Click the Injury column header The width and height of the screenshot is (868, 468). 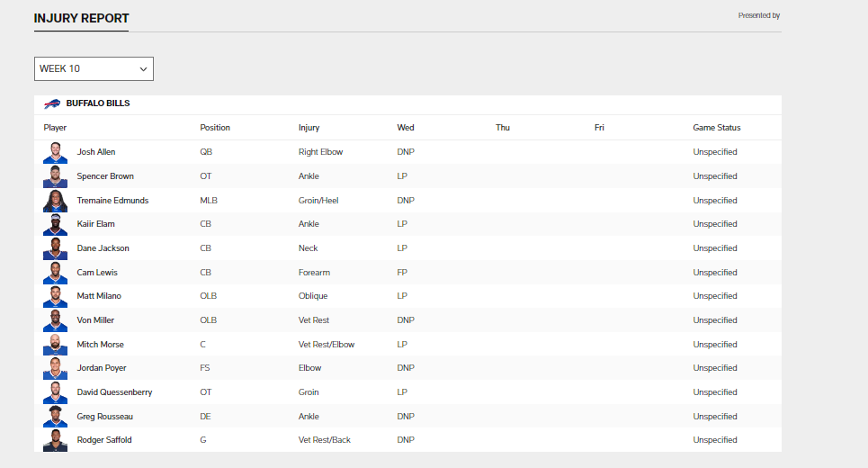click(x=309, y=128)
